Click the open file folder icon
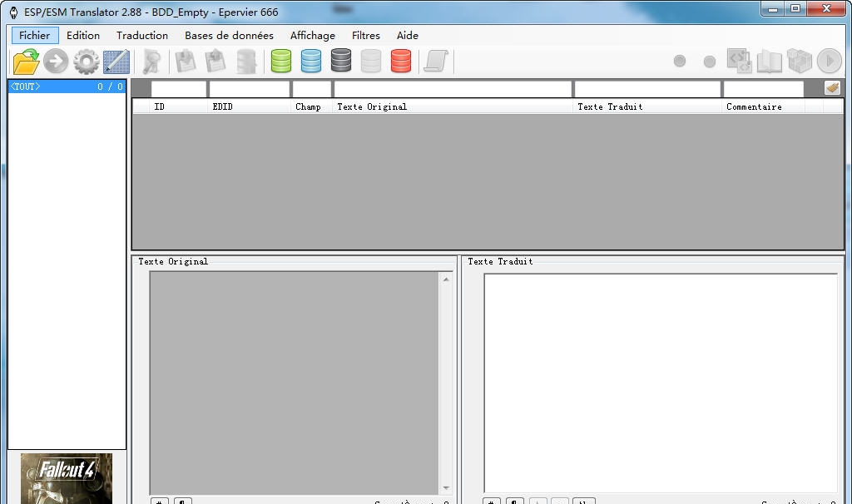Screen dimensions: 852x504 27,62
